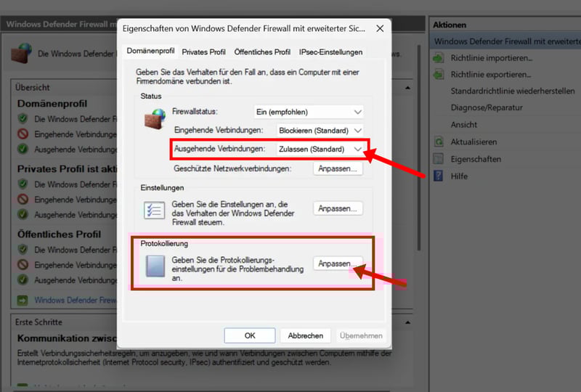Screen dimensions: 581x392
Task: Click Öffentliches Profil heading in Übersicht
Action: (59, 234)
